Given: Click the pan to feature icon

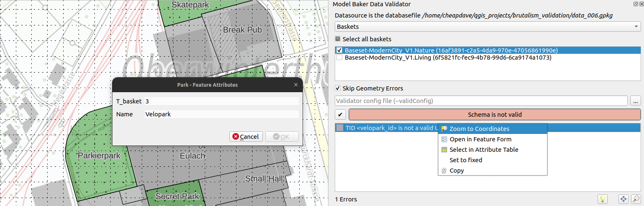Looking at the screenshot, I should pos(624,199).
